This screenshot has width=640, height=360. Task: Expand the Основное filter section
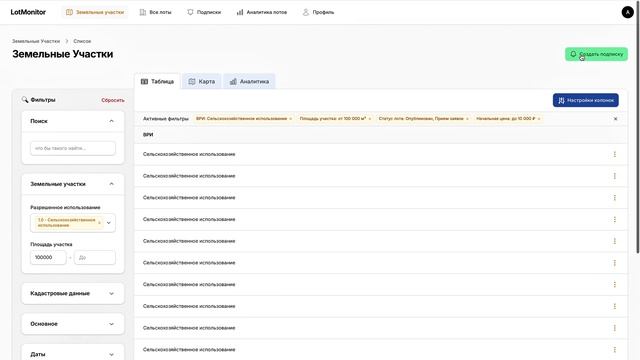coord(73,324)
